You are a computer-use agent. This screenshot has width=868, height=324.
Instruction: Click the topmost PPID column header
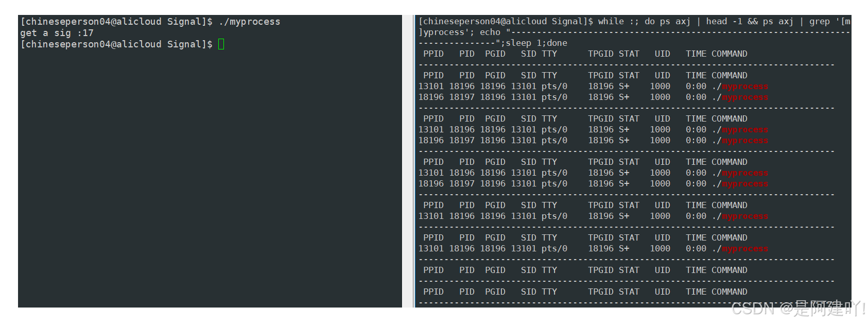click(x=433, y=54)
